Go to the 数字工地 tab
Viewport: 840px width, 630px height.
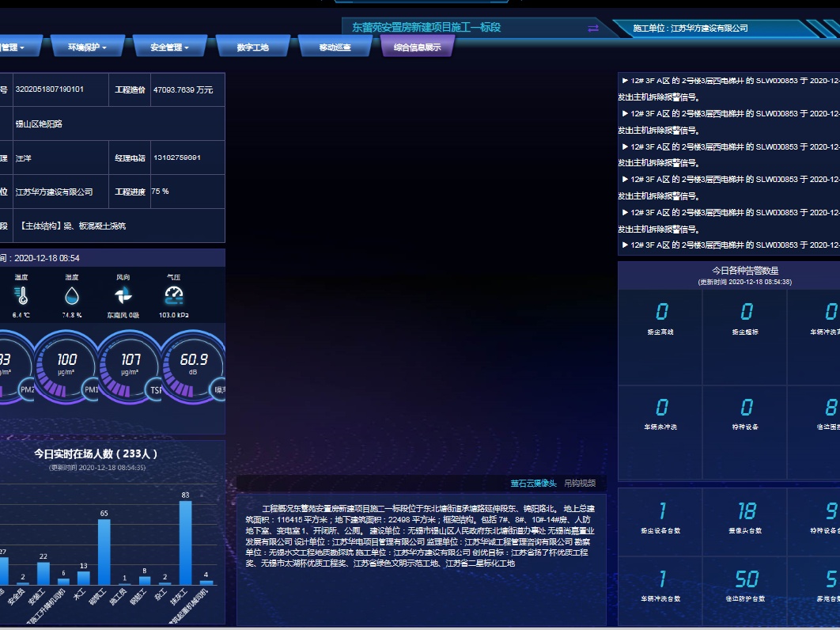[x=253, y=47]
